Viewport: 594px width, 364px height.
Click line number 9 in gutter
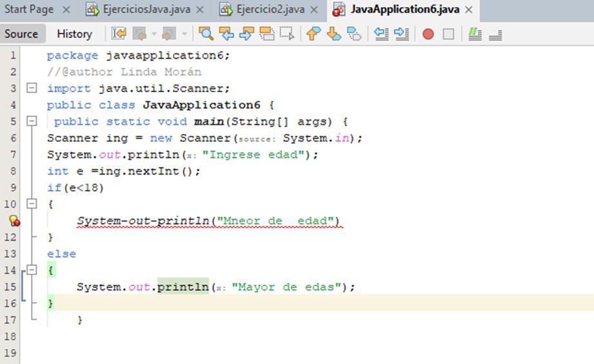pos(13,187)
